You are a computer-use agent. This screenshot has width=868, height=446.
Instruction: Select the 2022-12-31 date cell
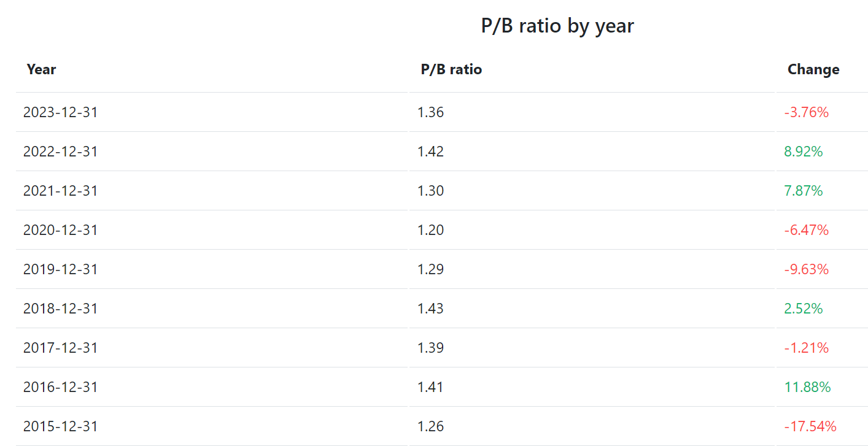(x=60, y=152)
